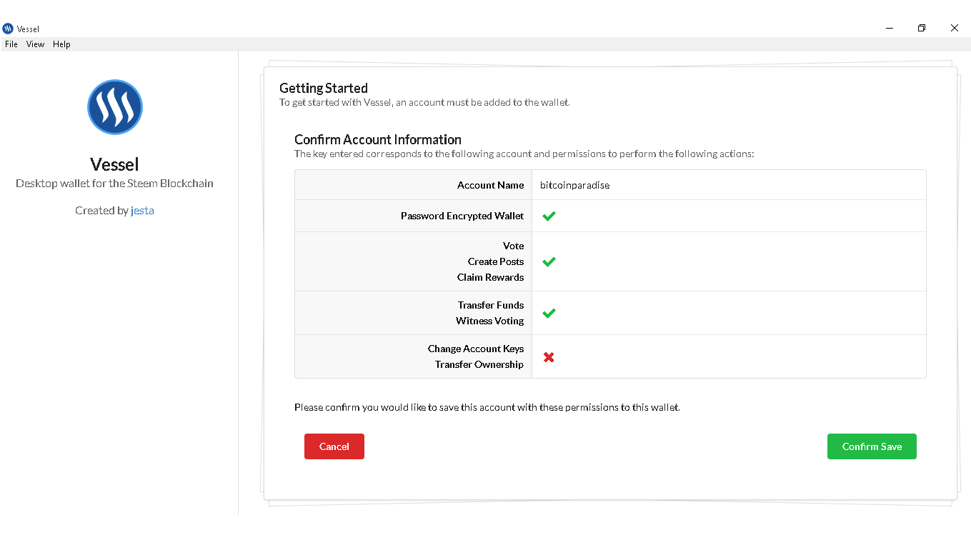
Task: Select the account name bitcoinparadise
Action: point(575,185)
